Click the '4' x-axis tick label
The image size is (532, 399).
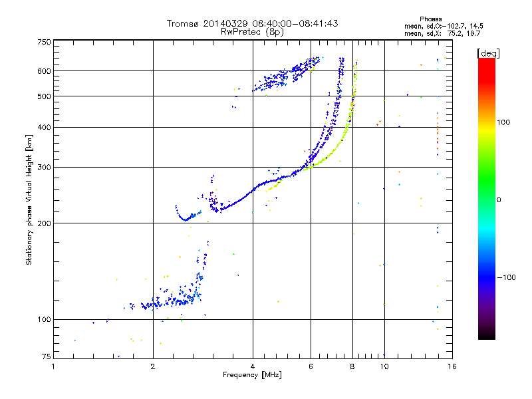click(x=253, y=366)
